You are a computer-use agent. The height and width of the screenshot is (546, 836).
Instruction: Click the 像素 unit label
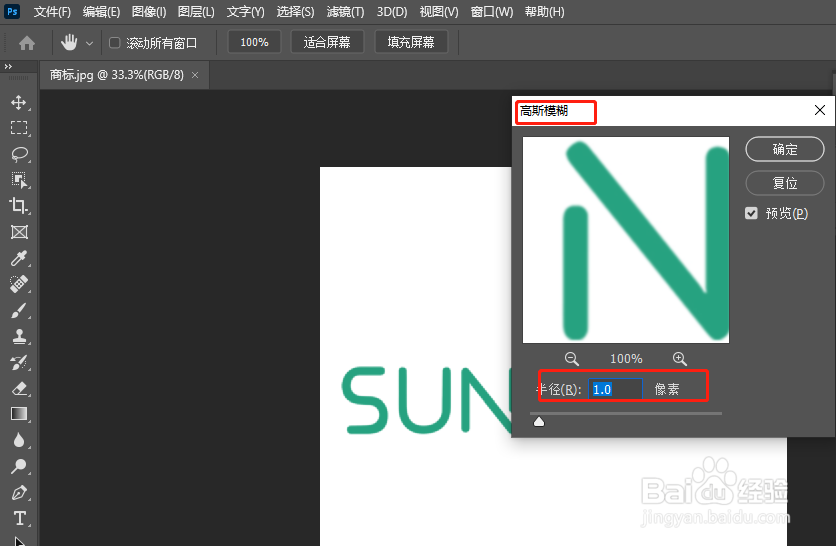pos(667,389)
